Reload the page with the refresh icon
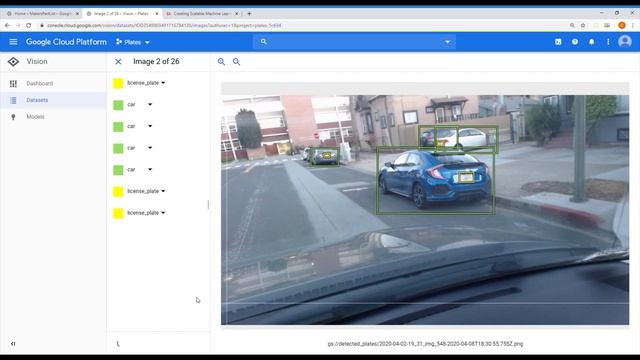The image size is (640, 360). click(29, 25)
